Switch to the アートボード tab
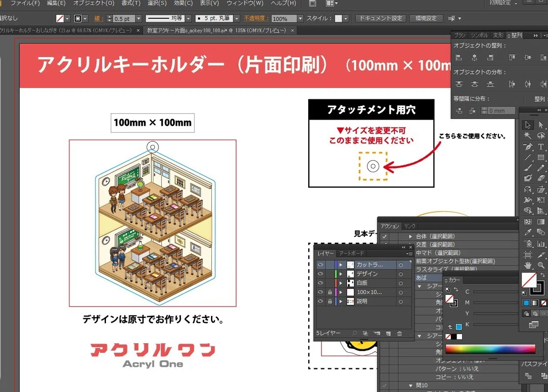Image resolution: width=548 pixels, height=392 pixels. (x=352, y=254)
